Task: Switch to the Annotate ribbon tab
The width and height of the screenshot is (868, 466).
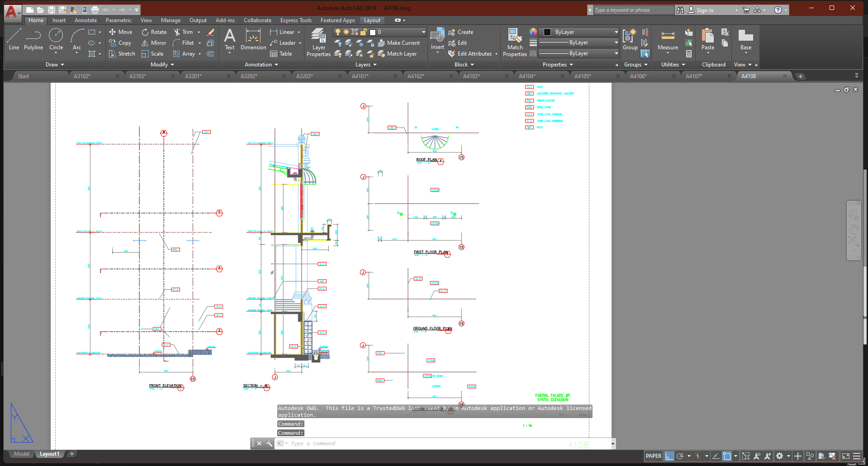Action: [x=85, y=20]
